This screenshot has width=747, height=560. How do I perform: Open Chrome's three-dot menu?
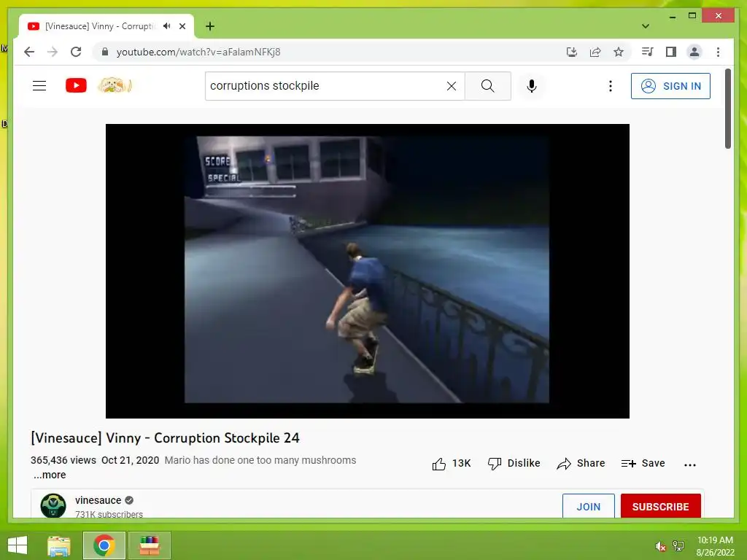pos(718,52)
